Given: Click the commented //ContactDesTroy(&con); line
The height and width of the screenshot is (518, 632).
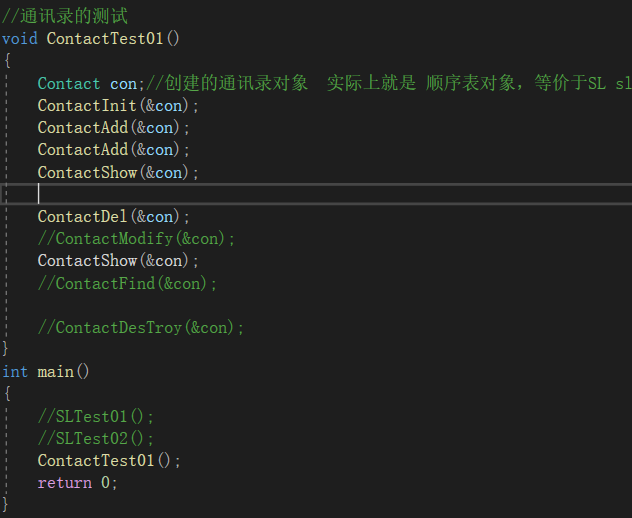Looking at the screenshot, I should (x=141, y=327).
